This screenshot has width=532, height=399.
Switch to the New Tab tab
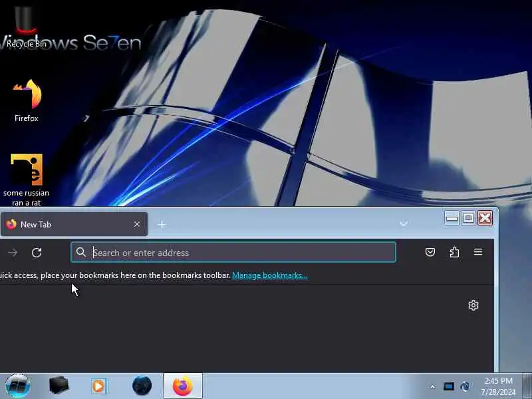[x=74, y=224]
